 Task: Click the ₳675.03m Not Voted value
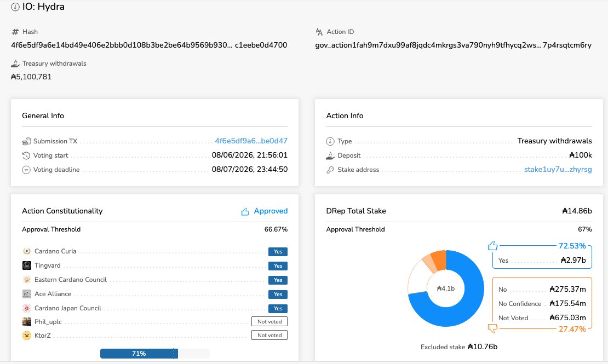567,318
